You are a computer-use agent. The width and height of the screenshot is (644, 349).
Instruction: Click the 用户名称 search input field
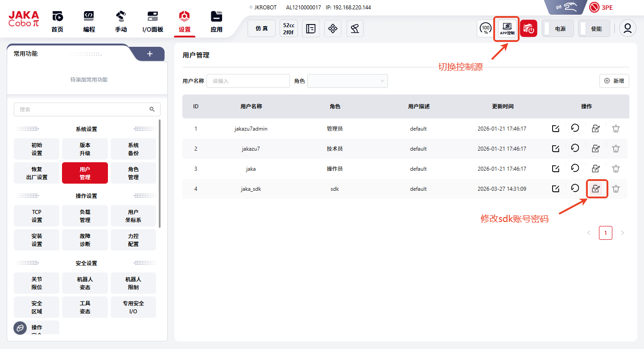coord(248,81)
